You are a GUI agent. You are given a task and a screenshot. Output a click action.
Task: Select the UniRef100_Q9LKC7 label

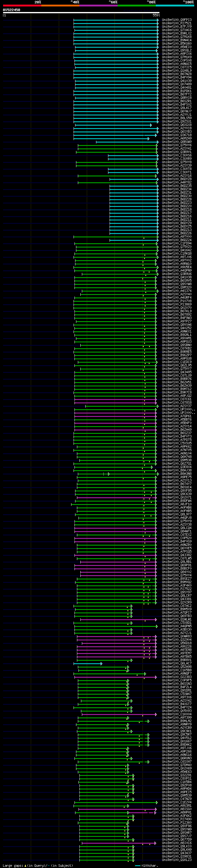click(x=177, y=108)
